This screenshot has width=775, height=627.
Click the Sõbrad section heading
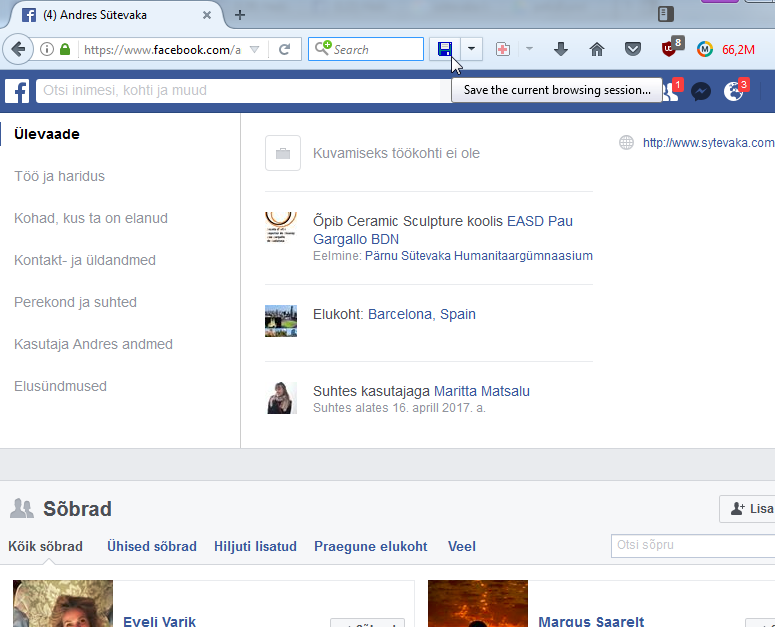click(77, 509)
